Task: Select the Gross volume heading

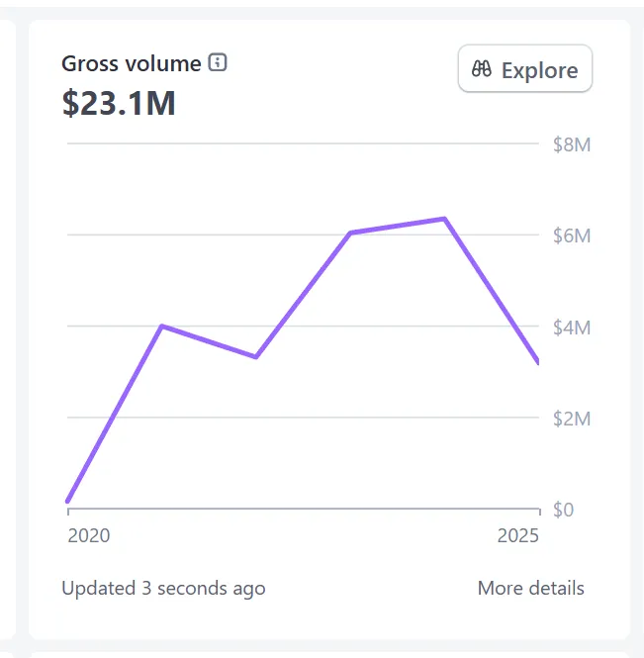Action: 132,63
